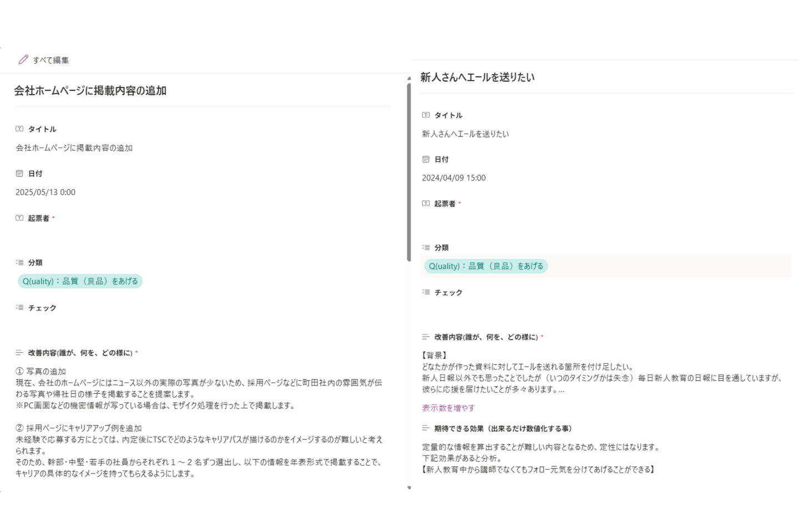This screenshot has width=799, height=532.
Task: Click the pencil icon for すべて編集
Action: 23,59
